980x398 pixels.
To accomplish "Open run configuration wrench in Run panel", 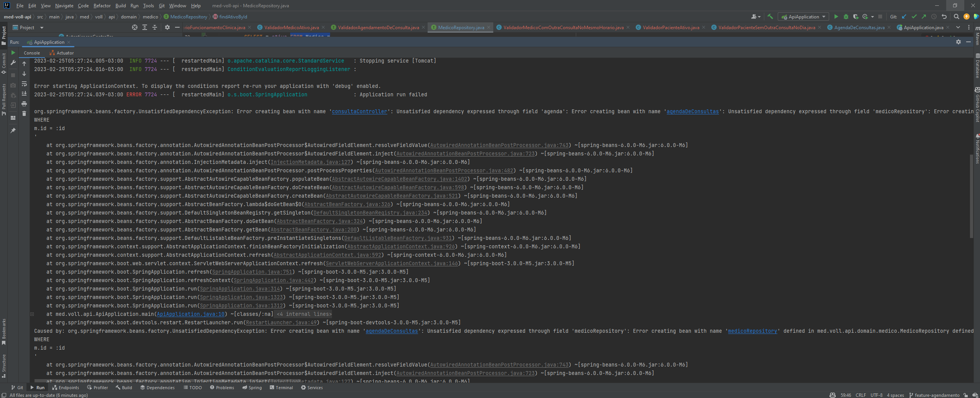I will coord(13,63).
